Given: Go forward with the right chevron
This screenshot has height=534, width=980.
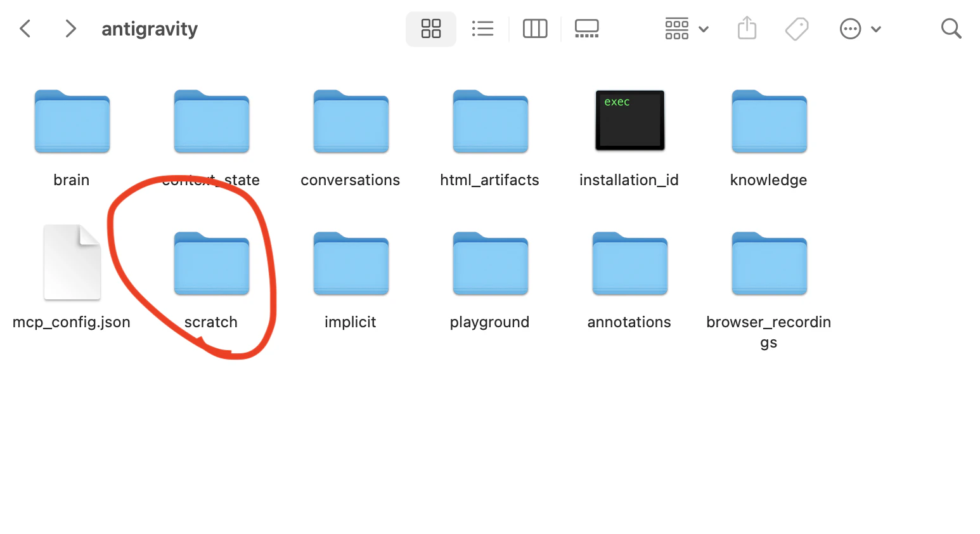Looking at the screenshot, I should pyautogui.click(x=70, y=29).
